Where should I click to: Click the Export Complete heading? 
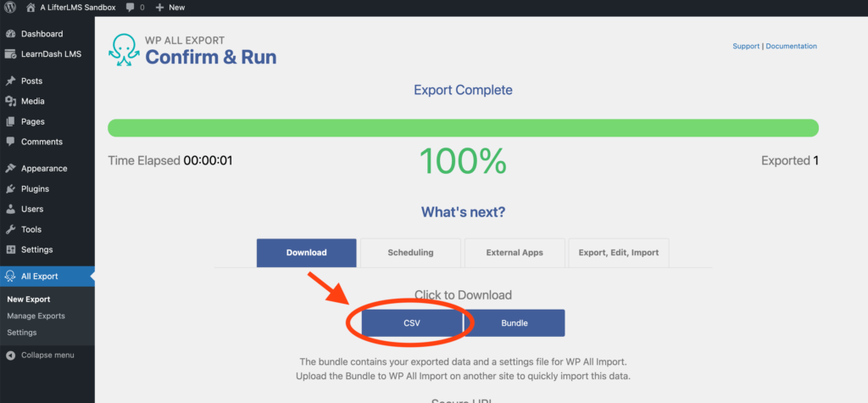tap(463, 90)
